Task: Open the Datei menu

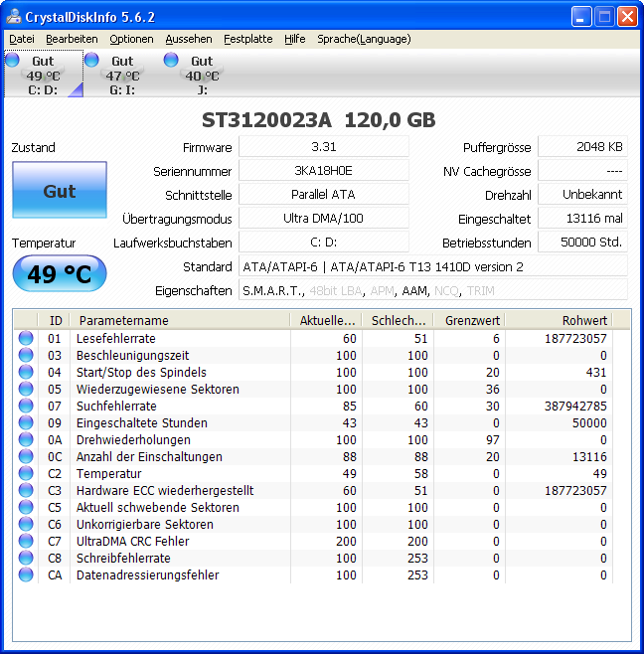Action: coord(22,39)
